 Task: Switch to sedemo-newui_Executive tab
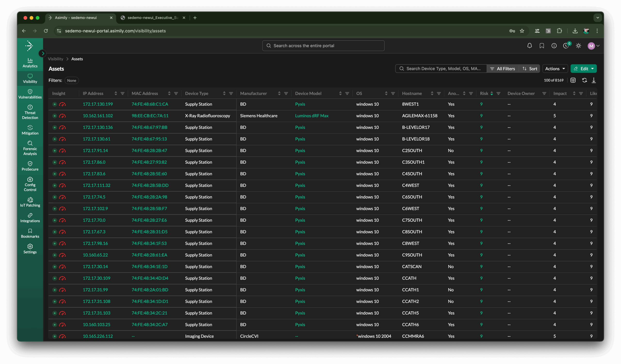tap(153, 18)
